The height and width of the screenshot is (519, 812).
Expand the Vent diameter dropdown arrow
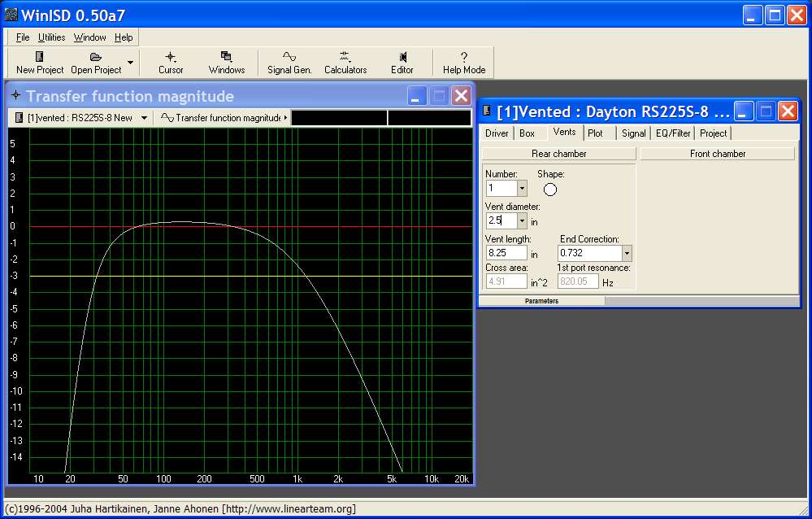click(x=522, y=221)
